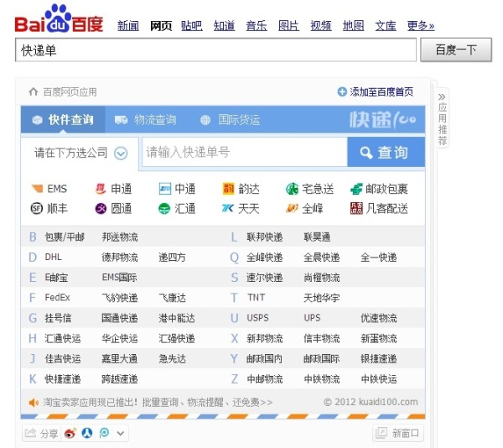503x448 pixels.
Task: Switch to the 国际货运 tab
Action: [x=230, y=120]
